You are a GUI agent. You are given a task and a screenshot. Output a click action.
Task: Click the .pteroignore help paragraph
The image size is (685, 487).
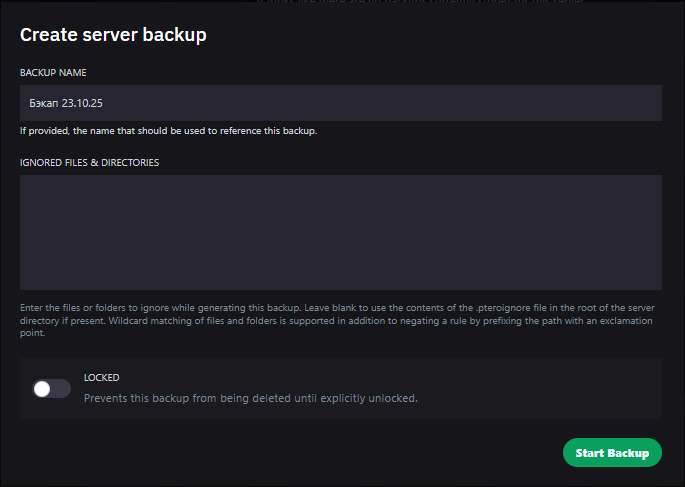pyautogui.click(x=340, y=322)
